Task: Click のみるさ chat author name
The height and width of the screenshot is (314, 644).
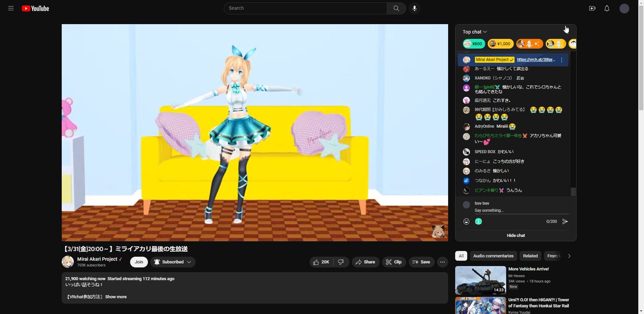Action: (x=482, y=171)
